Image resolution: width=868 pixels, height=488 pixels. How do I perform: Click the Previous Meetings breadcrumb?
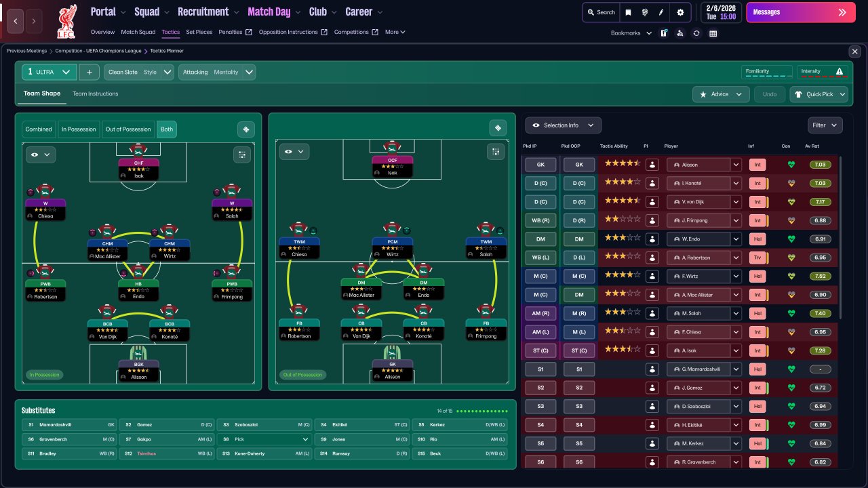point(27,51)
